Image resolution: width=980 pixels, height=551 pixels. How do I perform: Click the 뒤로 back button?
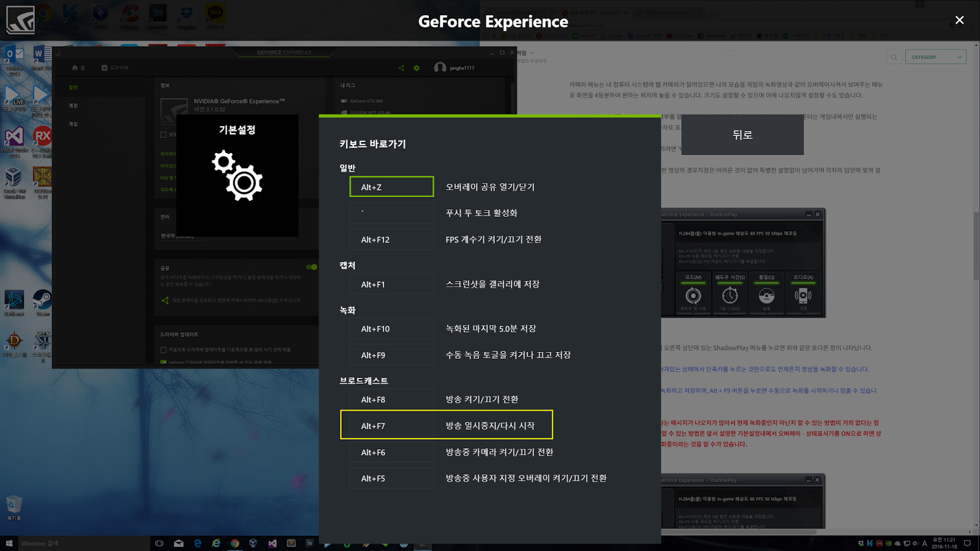(742, 135)
